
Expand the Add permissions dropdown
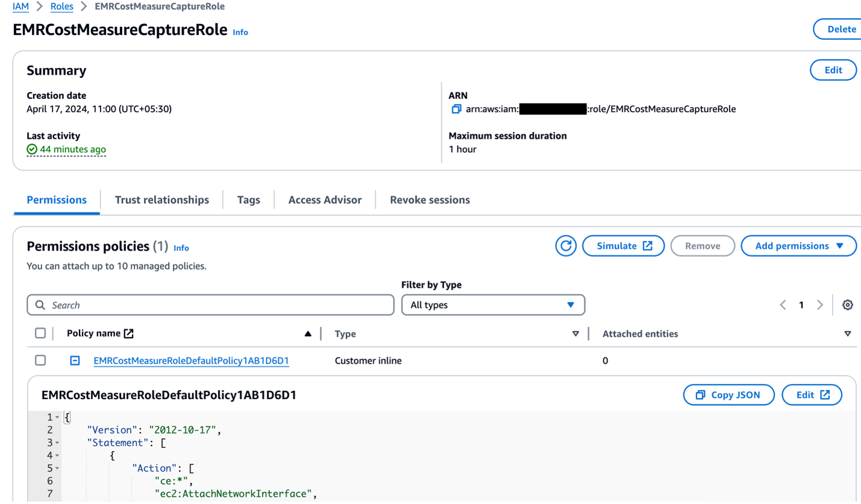798,246
